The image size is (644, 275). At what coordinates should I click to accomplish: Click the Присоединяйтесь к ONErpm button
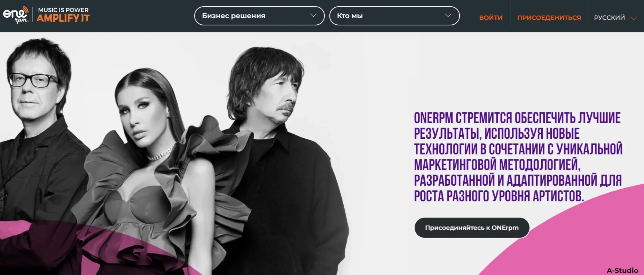point(472,228)
